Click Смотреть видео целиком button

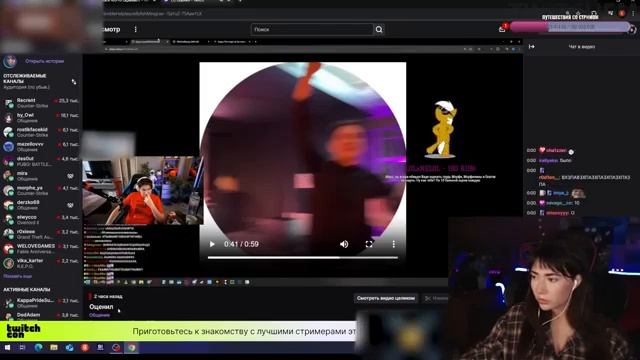(x=386, y=298)
